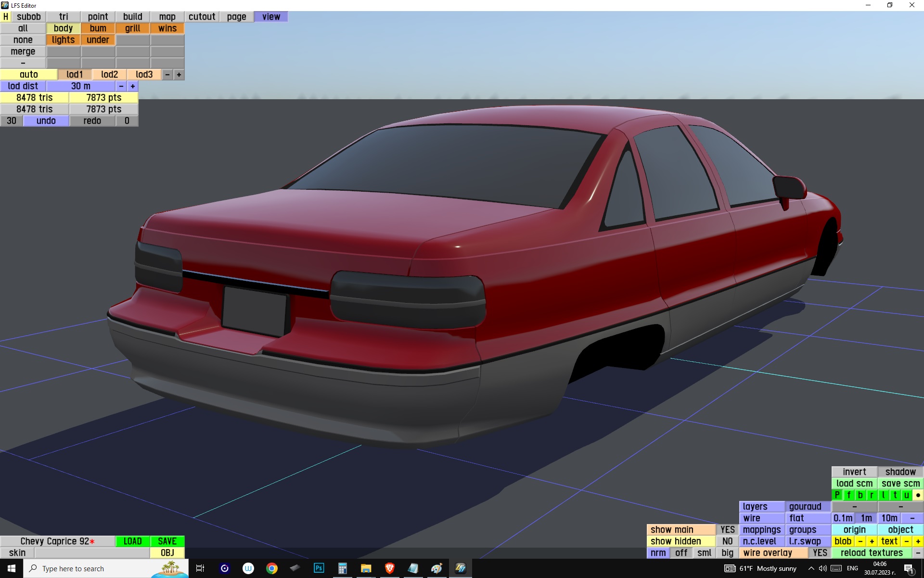
Task: Select the orange lights group swatch
Action: [63, 40]
